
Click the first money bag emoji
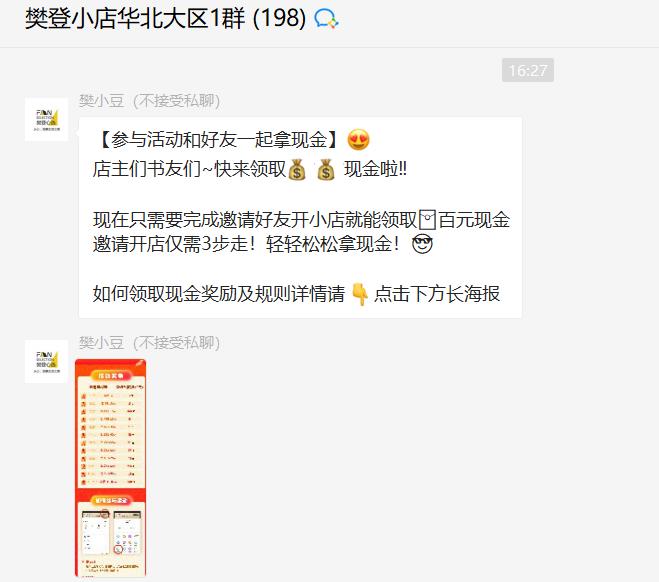click(297, 170)
